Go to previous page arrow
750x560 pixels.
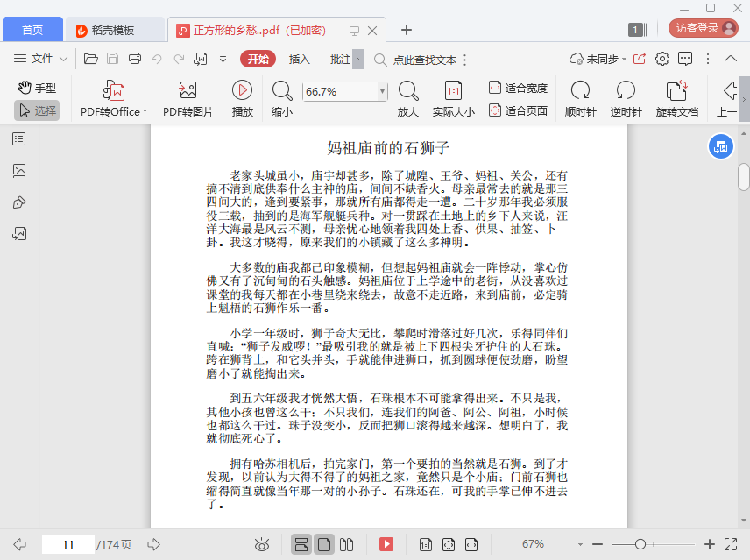click(19, 544)
